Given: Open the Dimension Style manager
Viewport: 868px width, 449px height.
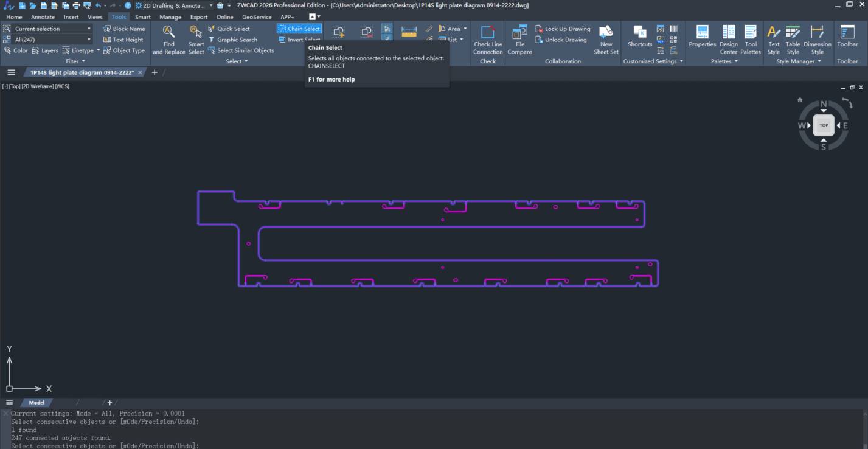Looking at the screenshot, I should [x=817, y=40].
